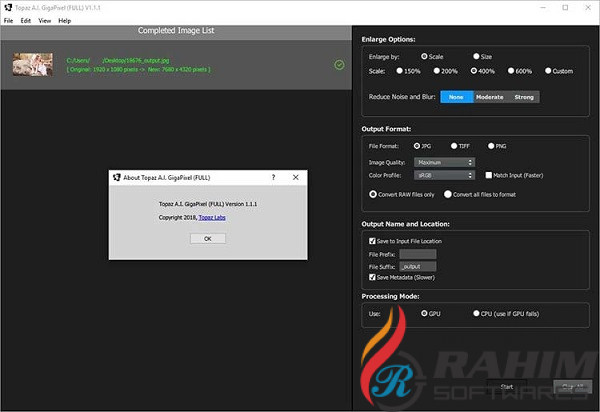Open the Help menu
The width and height of the screenshot is (600, 412).
tap(64, 21)
